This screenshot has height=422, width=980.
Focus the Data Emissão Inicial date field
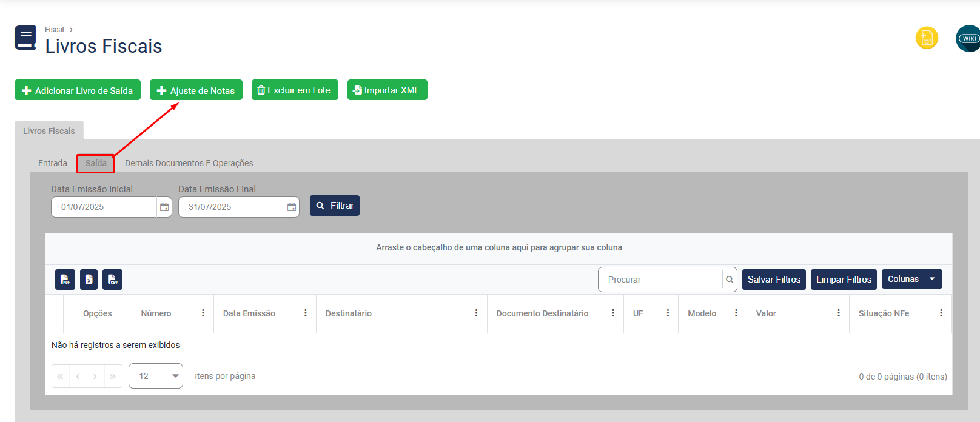coord(104,207)
